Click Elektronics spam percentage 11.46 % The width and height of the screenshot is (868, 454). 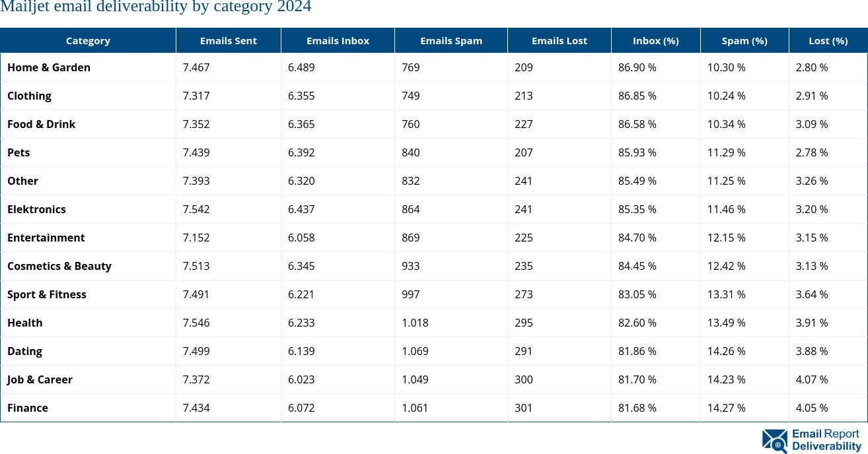727,209
